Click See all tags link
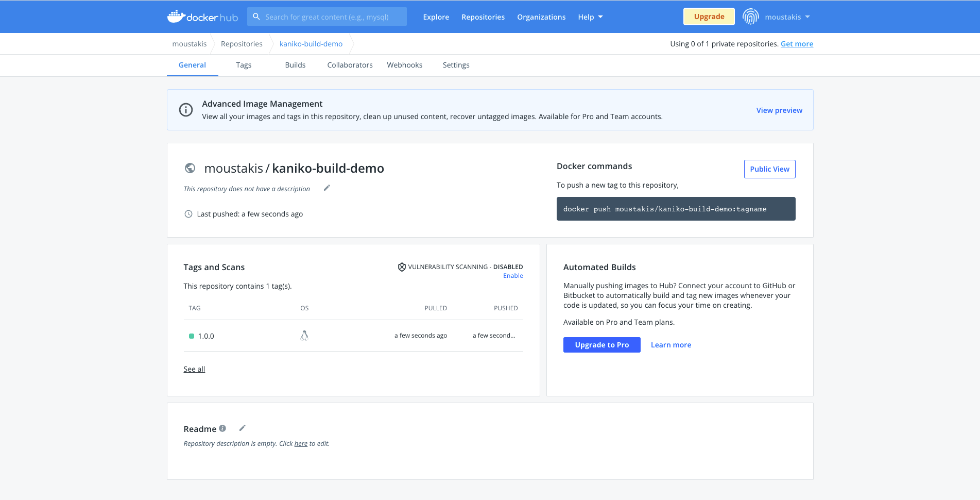This screenshot has height=500, width=980. 194,369
